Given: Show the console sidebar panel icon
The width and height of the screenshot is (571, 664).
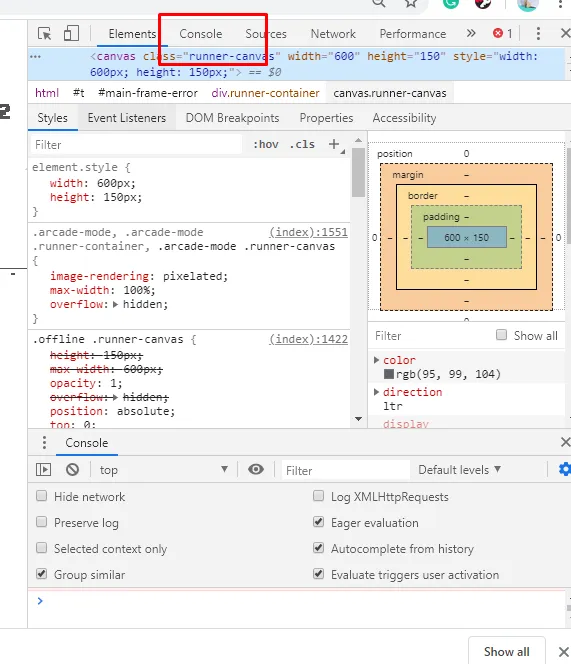Looking at the screenshot, I should [43, 470].
